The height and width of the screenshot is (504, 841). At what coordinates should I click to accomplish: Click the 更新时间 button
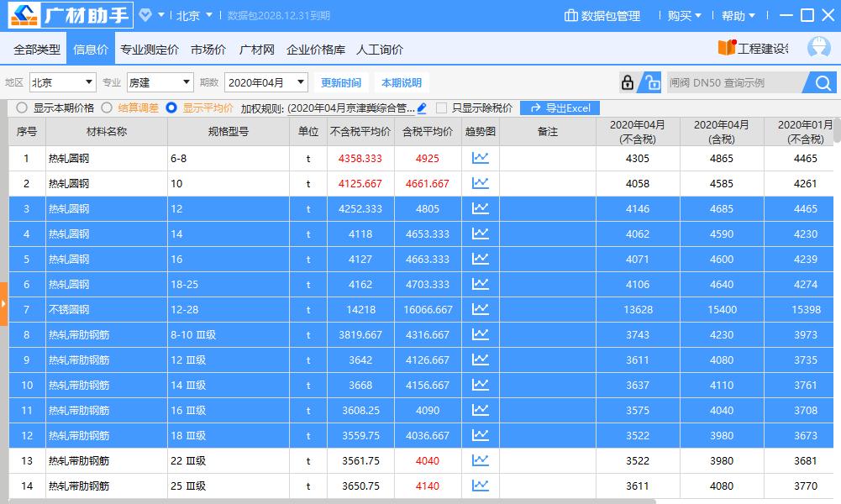341,82
